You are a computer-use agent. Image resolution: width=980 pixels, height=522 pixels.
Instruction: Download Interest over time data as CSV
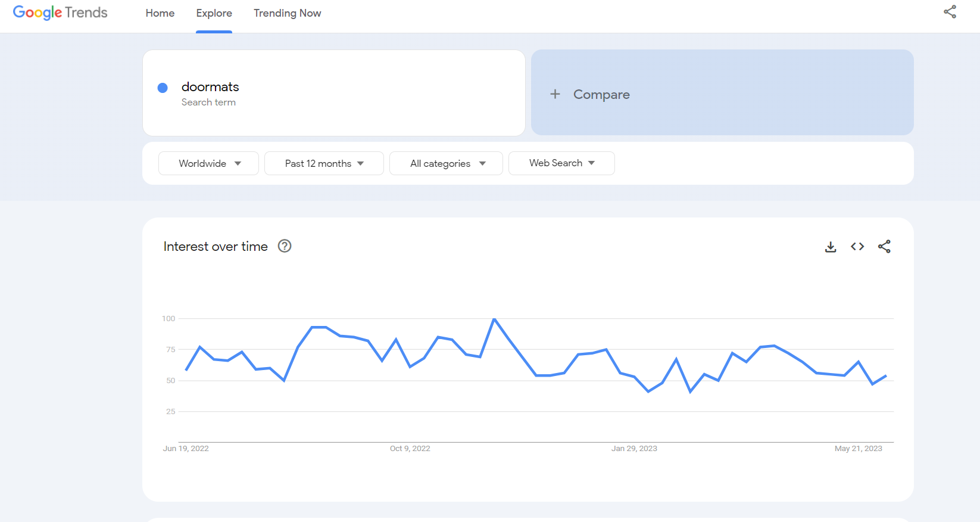[x=831, y=247]
